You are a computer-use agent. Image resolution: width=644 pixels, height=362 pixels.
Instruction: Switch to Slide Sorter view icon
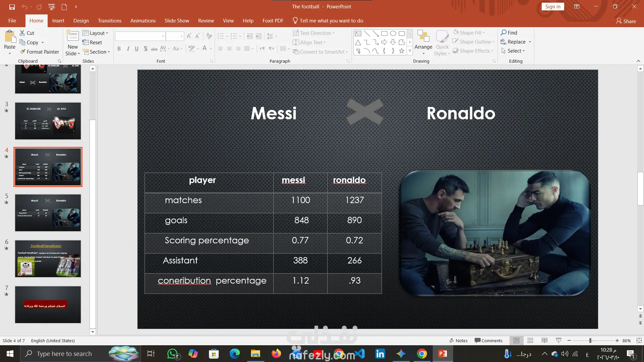coord(530,341)
